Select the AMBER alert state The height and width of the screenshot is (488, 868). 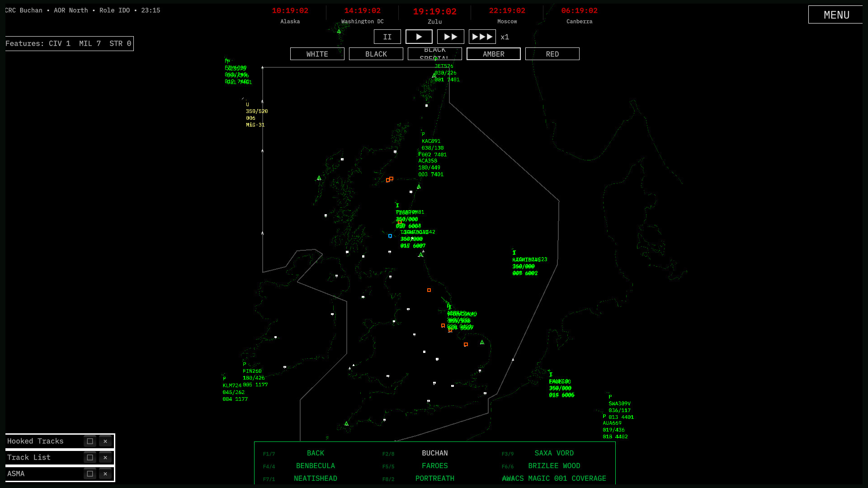pyautogui.click(x=493, y=54)
